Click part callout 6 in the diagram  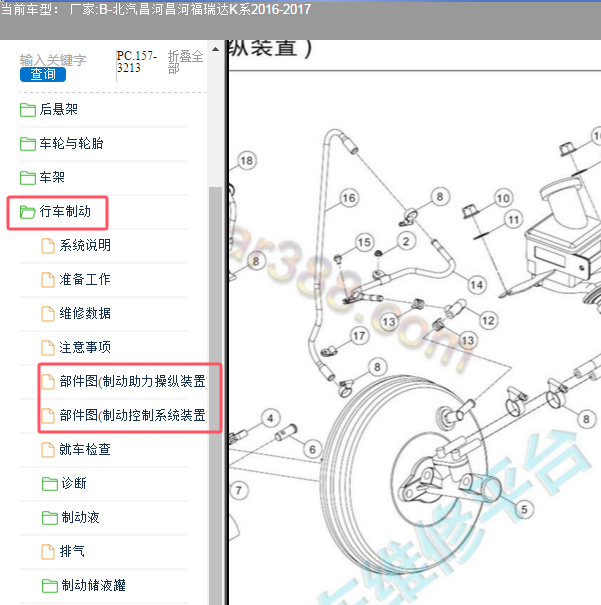tap(312, 449)
